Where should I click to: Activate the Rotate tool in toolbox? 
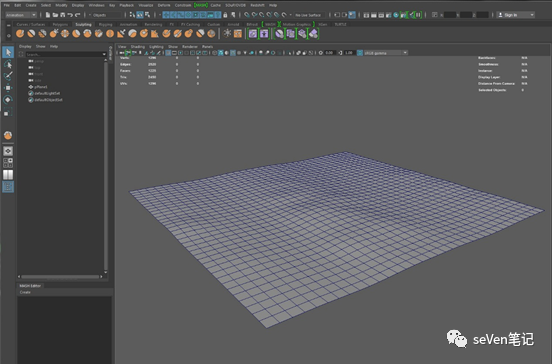[x=8, y=100]
